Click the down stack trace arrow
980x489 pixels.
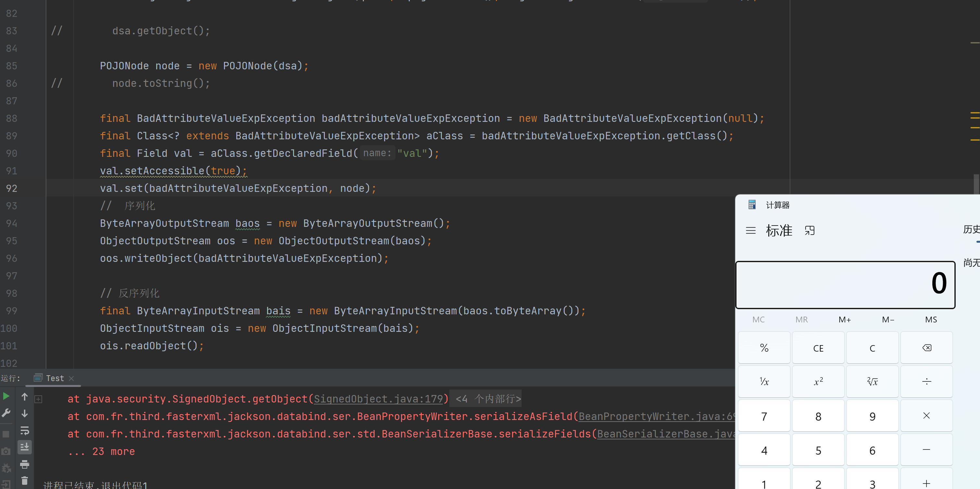click(25, 413)
